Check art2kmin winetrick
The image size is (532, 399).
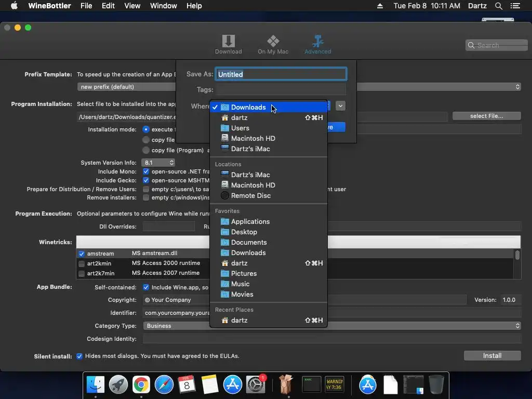pos(82,263)
